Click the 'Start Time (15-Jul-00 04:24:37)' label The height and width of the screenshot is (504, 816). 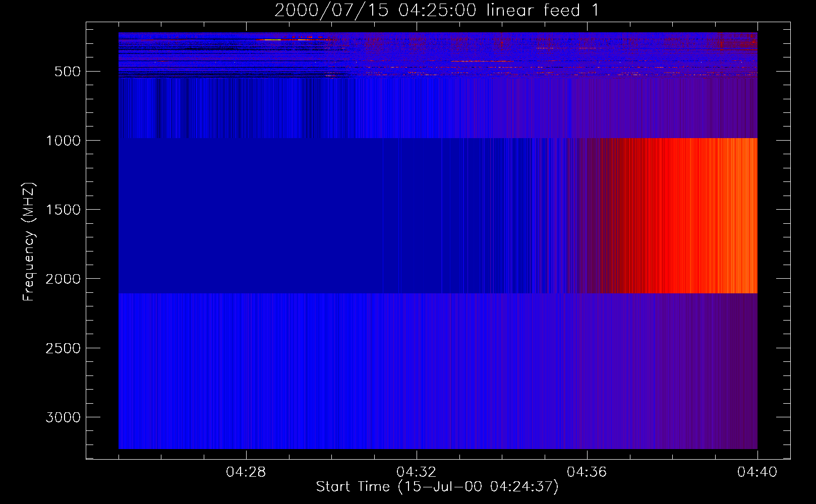pyautogui.click(x=437, y=487)
